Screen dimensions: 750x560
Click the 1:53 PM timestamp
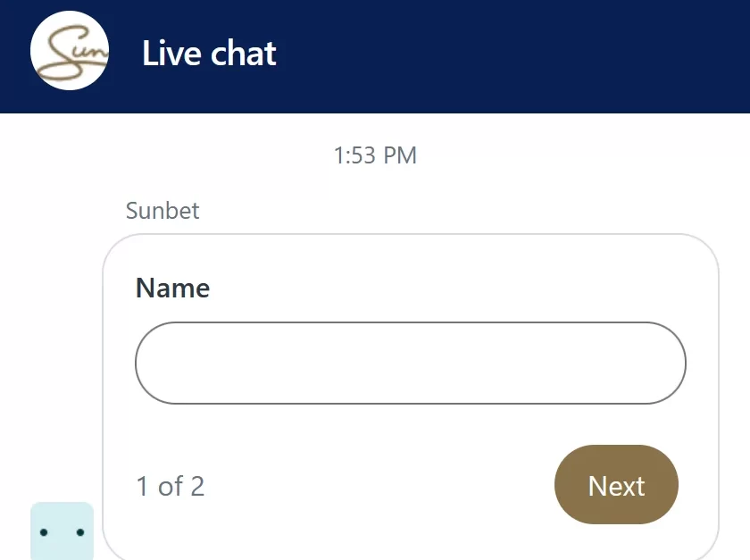click(375, 155)
